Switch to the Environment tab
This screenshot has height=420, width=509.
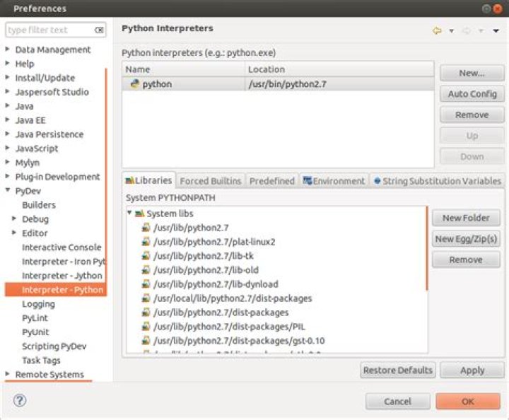click(334, 181)
